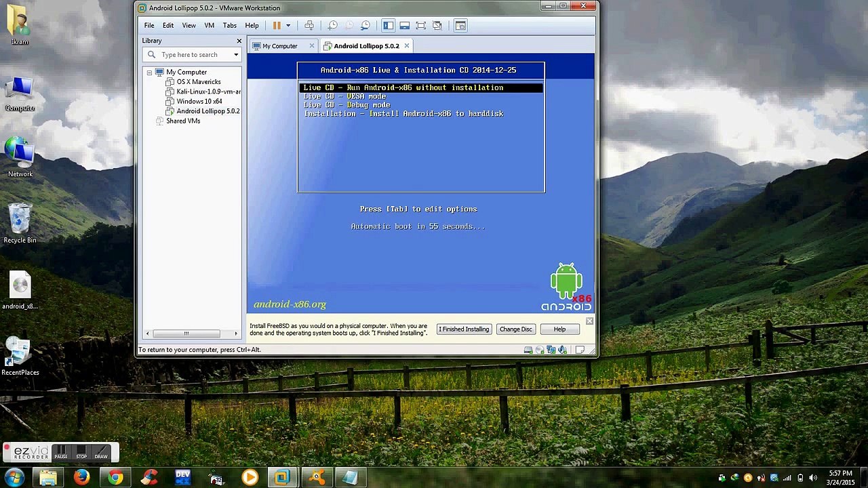Open the Help menu

point(252,25)
